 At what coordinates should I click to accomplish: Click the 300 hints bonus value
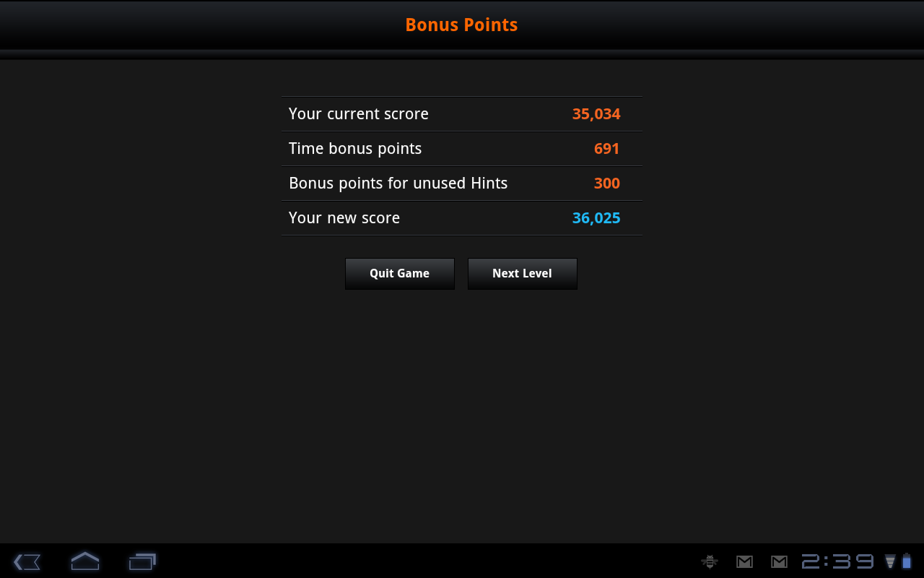pyautogui.click(x=607, y=184)
